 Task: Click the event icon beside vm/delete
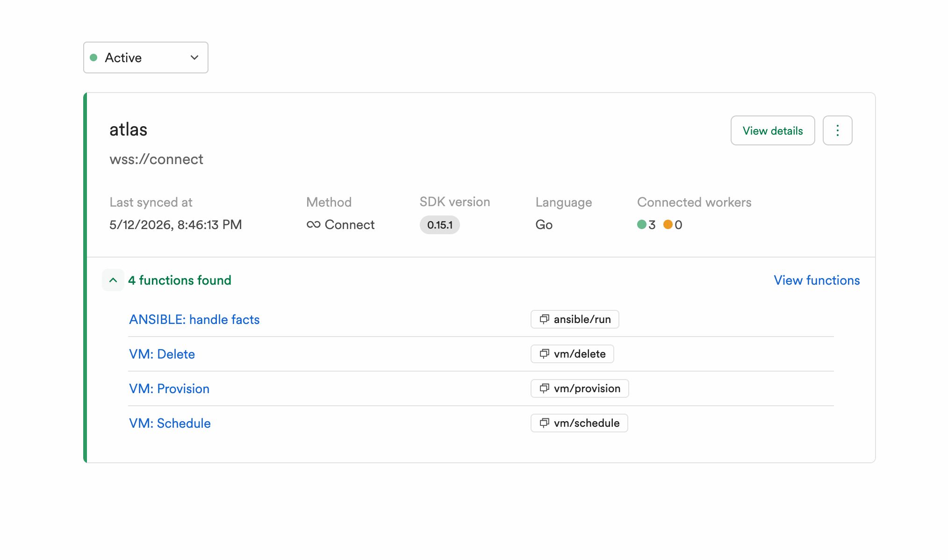(x=544, y=354)
